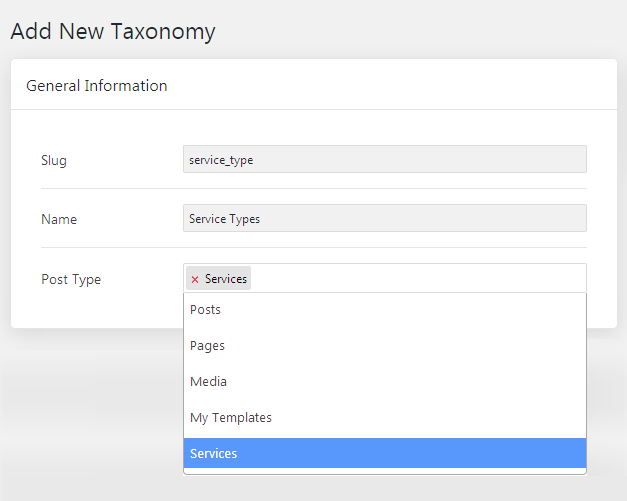Click the Post Type field label
Image resolution: width=627 pixels, height=501 pixels.
71,279
